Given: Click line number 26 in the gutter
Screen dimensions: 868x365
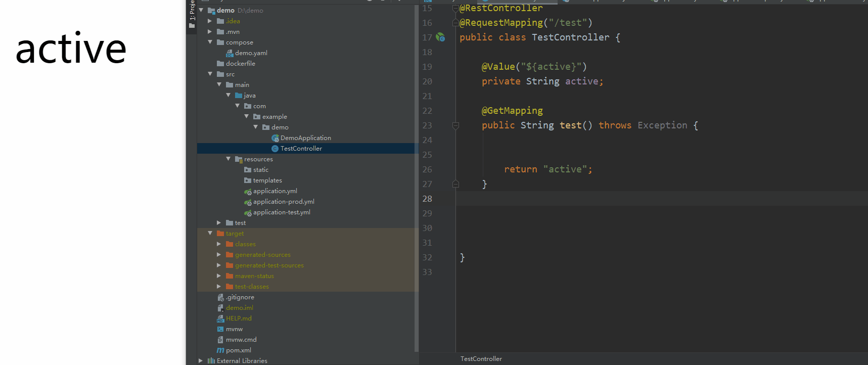Looking at the screenshot, I should 427,169.
